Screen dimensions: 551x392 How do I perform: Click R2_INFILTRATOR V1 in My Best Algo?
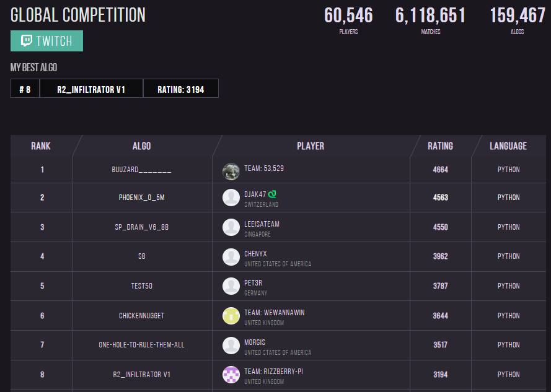point(91,89)
